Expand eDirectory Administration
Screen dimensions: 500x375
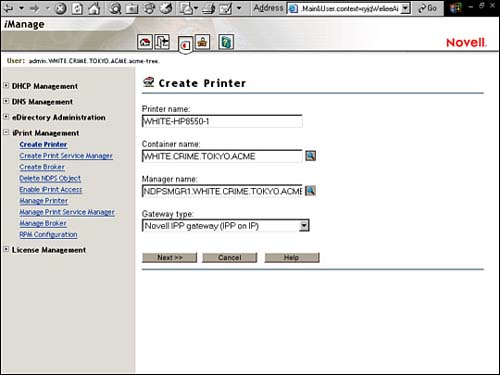tap(6, 117)
